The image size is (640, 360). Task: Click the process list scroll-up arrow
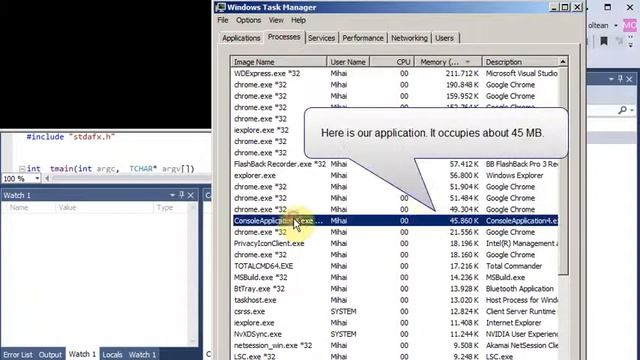(563, 62)
